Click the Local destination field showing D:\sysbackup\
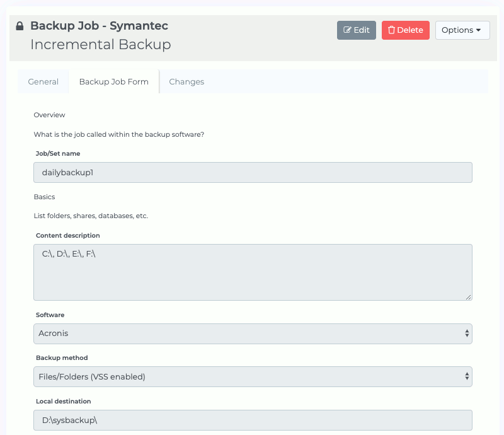This screenshot has height=435, width=504. (252, 420)
